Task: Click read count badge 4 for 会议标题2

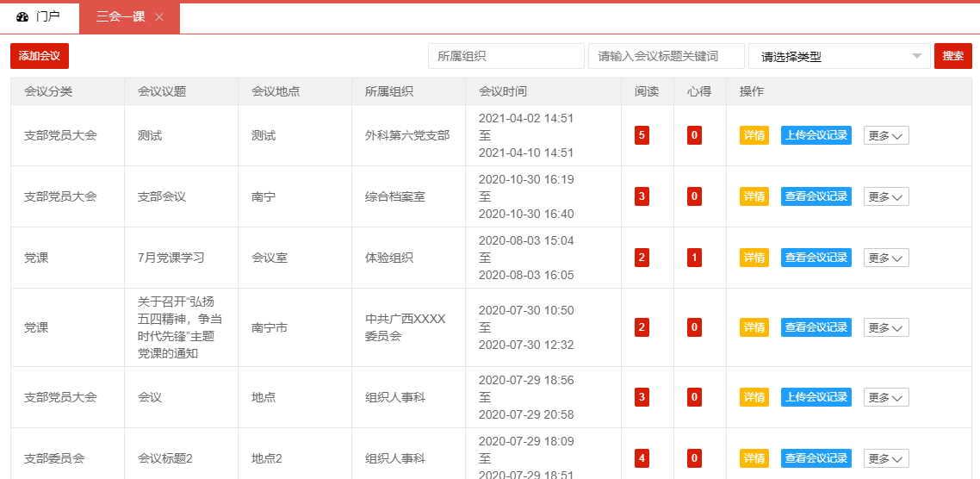Action: pyautogui.click(x=642, y=458)
